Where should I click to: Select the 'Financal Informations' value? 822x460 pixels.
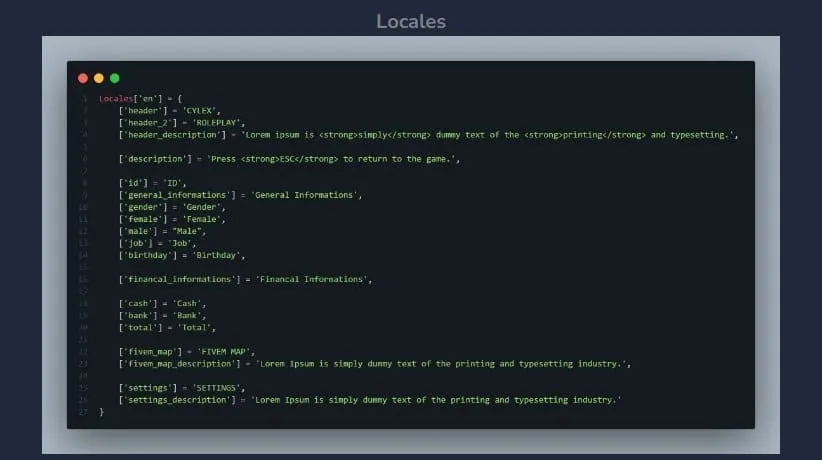pos(311,280)
